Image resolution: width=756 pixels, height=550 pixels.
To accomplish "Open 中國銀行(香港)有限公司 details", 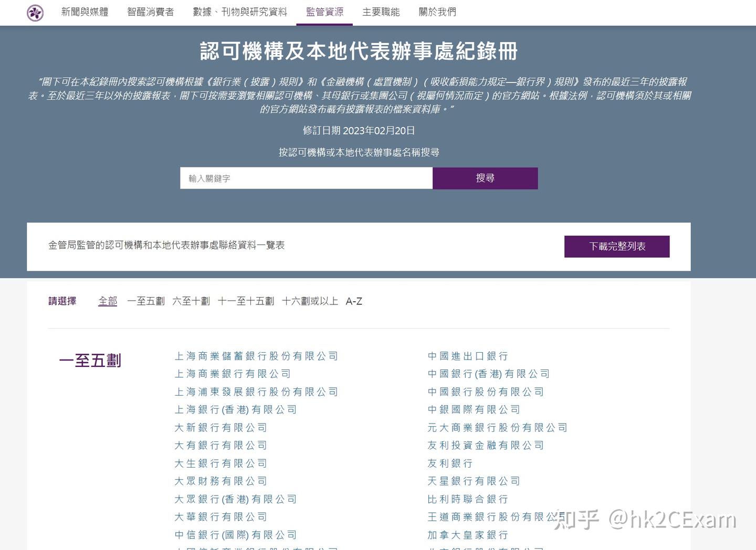I will coord(488,374).
